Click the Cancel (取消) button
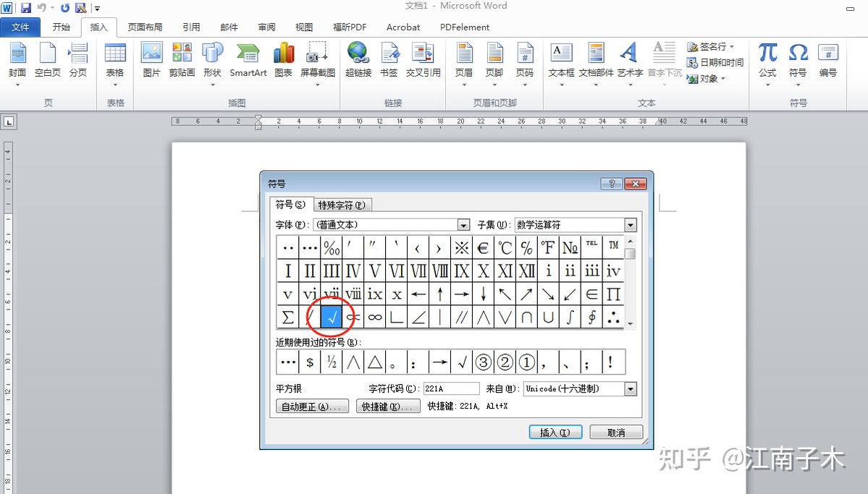Image resolution: width=868 pixels, height=494 pixels. [x=616, y=433]
